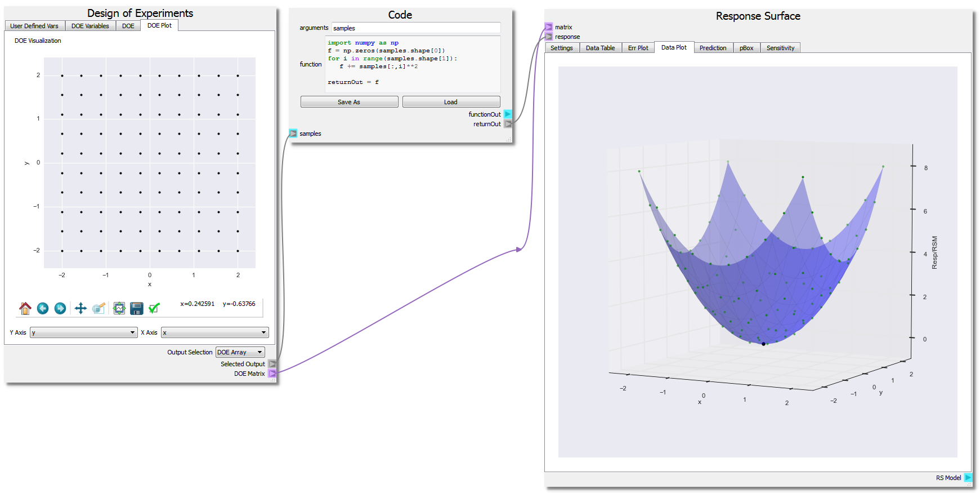Click the Forward arrow in plot toolbar
The height and width of the screenshot is (493, 980).
(x=60, y=308)
